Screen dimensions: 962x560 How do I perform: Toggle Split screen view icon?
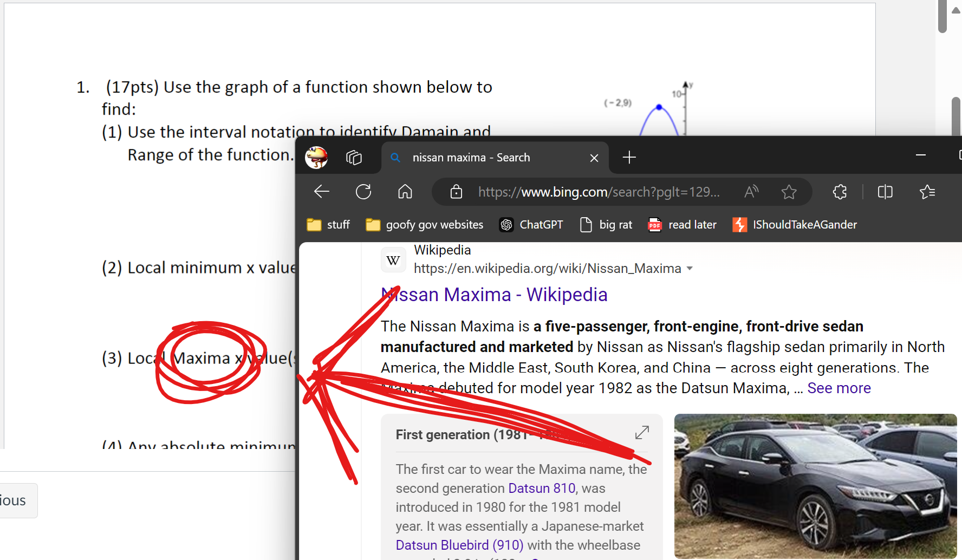[x=885, y=192]
